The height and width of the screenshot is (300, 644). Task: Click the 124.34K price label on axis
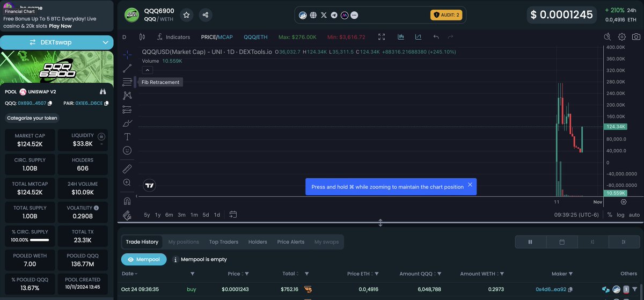pyautogui.click(x=615, y=127)
